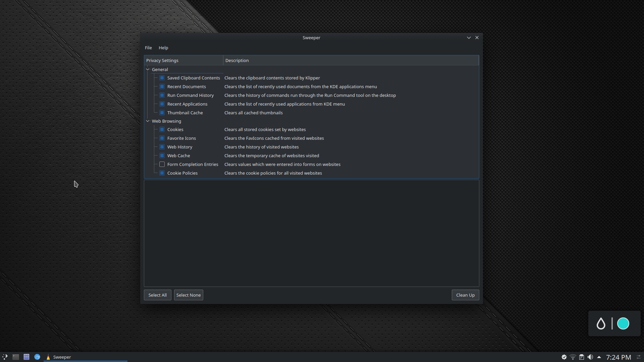Click 'Clears the clipboard contents stored by Klipper'
This screenshot has width=644, height=362.
[x=272, y=78]
